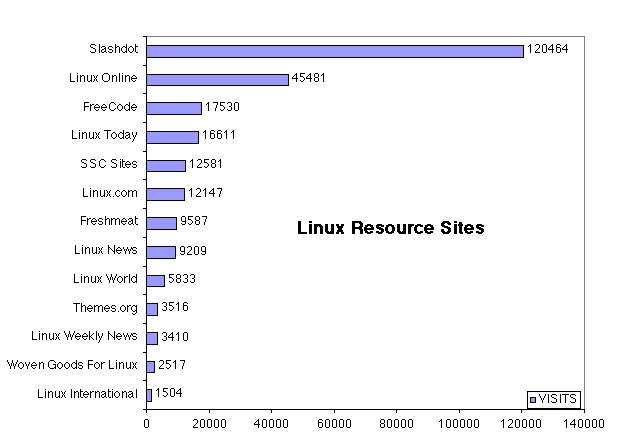Viewport: 619px width, 446px height.
Task: Select the Freshmeat bar
Action: click(x=162, y=222)
